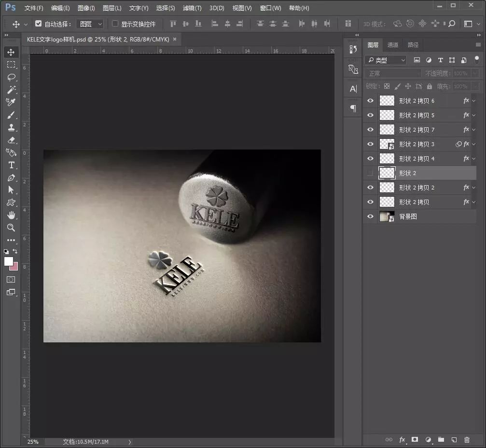Screen dimensions: 486x448
Task: Click the delete layer trash icon
Action: [467, 439]
